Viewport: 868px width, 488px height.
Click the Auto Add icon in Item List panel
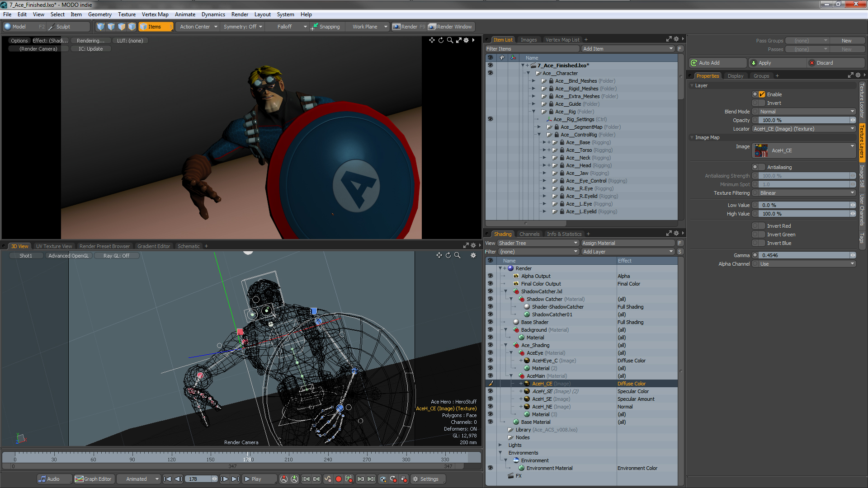pyautogui.click(x=693, y=62)
